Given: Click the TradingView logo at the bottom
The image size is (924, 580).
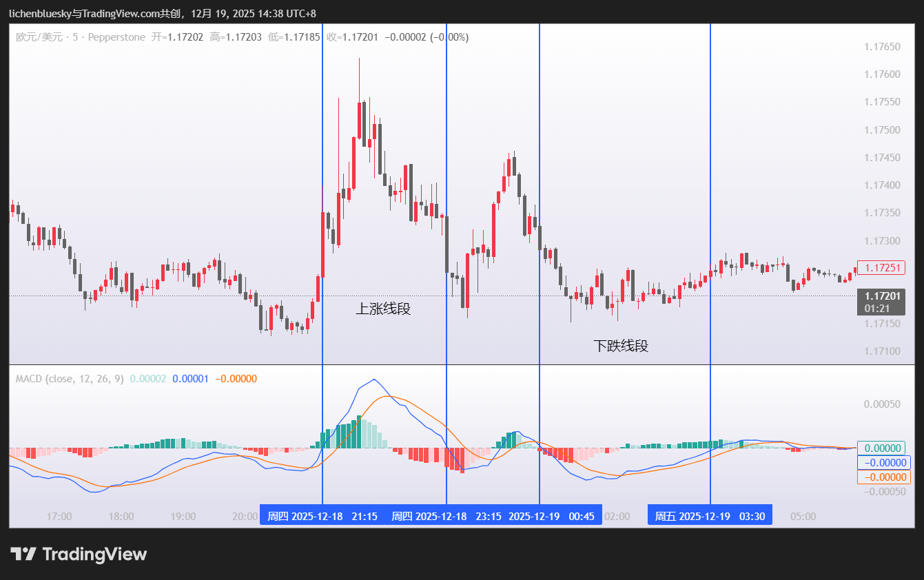Looking at the screenshot, I should click(x=79, y=554).
